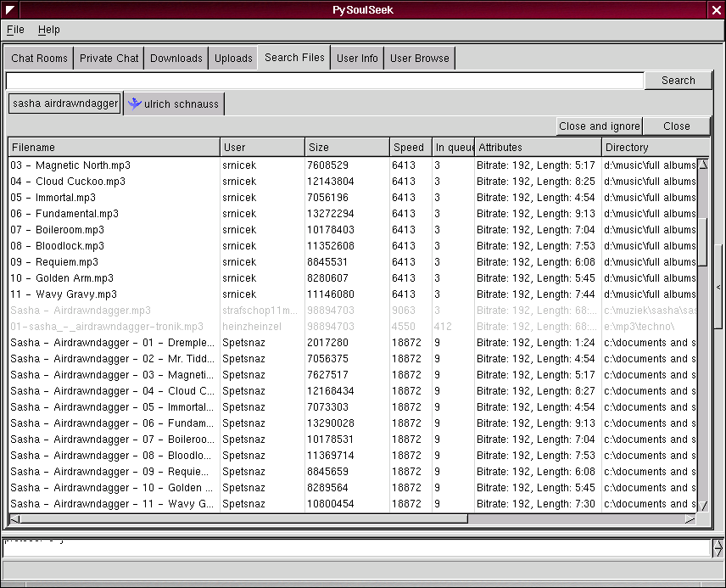Select the 09 – Requiem.mp3 row
This screenshot has height=588, width=726.
(x=353, y=262)
